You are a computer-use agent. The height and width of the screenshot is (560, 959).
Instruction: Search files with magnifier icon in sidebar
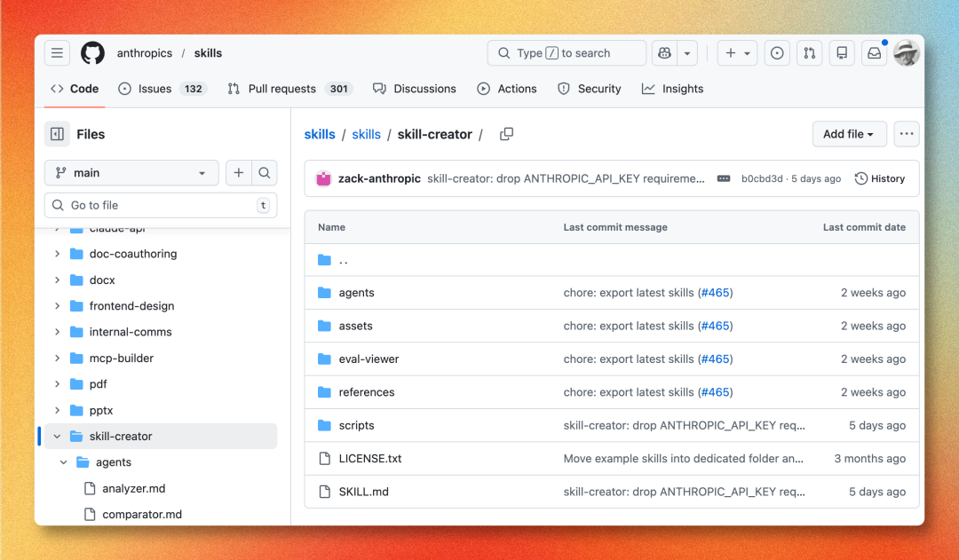(265, 173)
